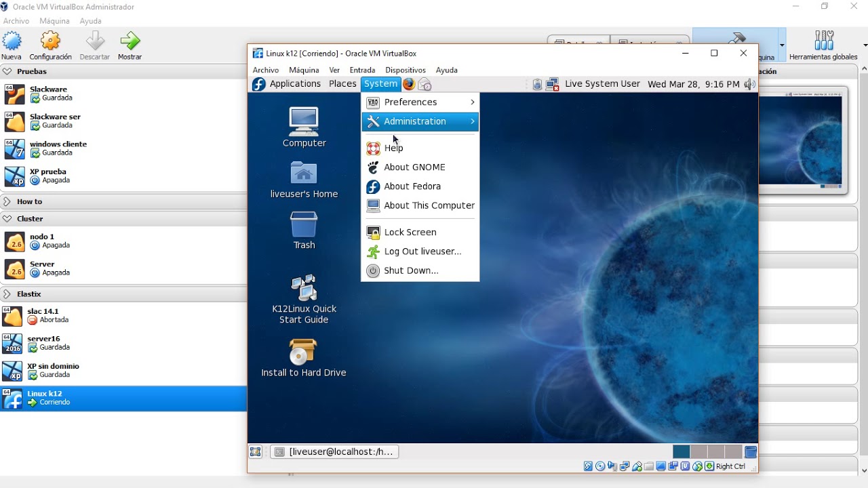Click the Nueva toolbar icon in VirtualBox Manager

click(x=12, y=42)
